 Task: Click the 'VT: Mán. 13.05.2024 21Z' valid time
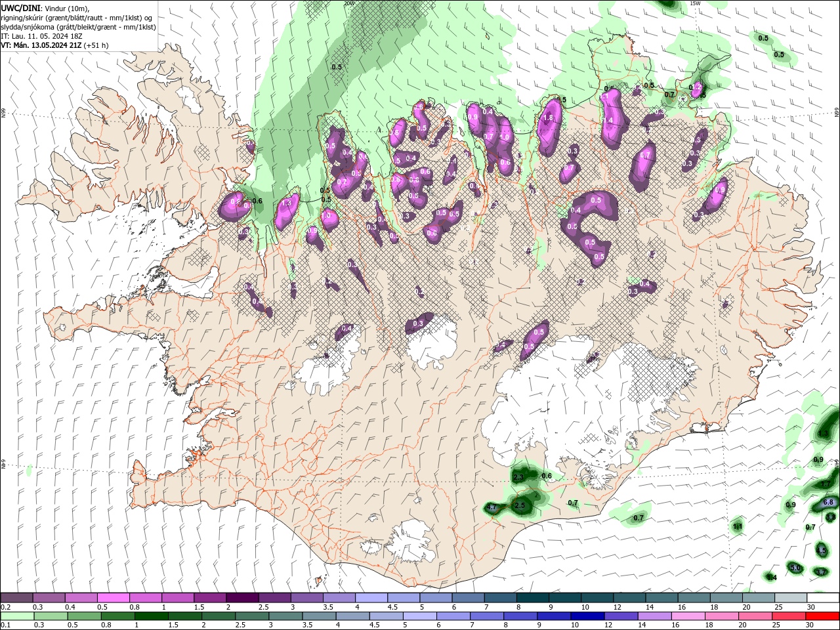tap(41, 45)
